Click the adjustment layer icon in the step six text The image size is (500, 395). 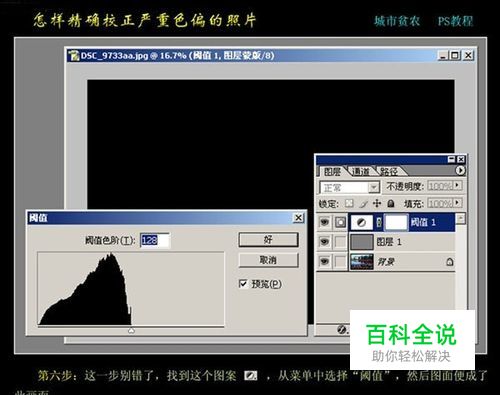tap(250, 376)
